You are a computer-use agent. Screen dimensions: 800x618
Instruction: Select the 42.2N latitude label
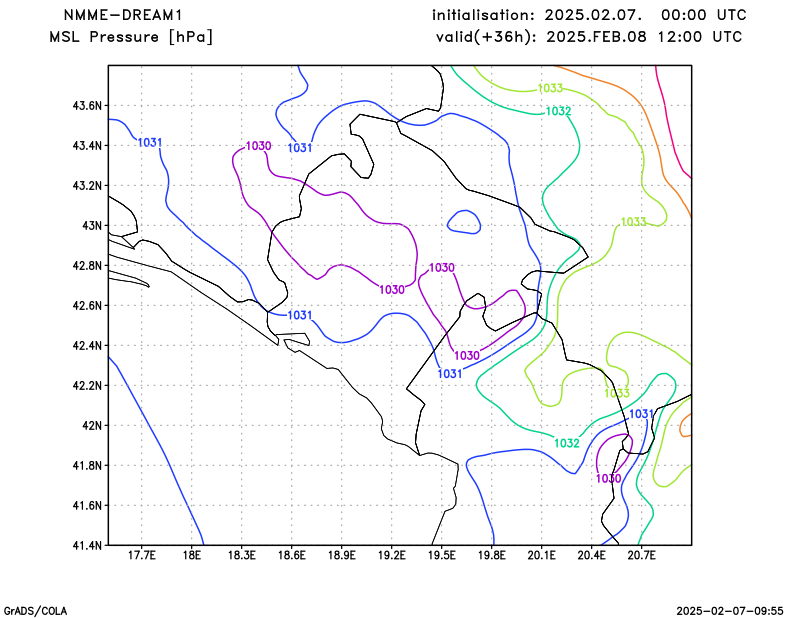87,386
